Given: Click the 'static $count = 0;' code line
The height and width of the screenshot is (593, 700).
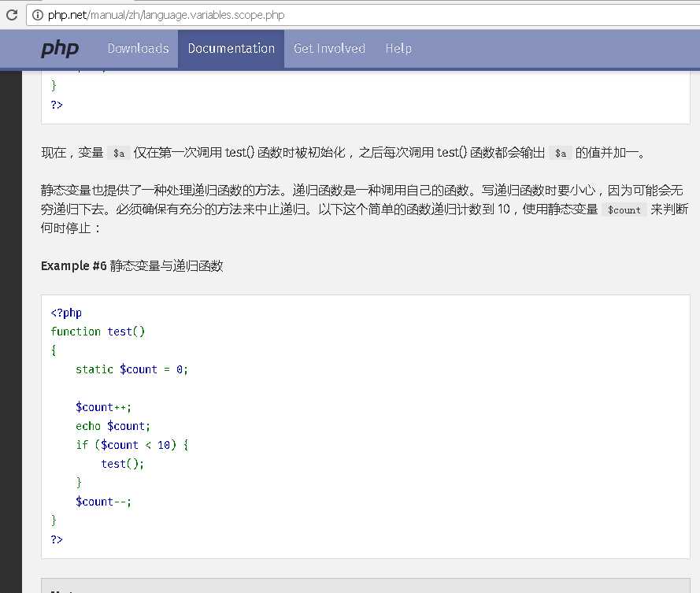Looking at the screenshot, I should (131, 369).
